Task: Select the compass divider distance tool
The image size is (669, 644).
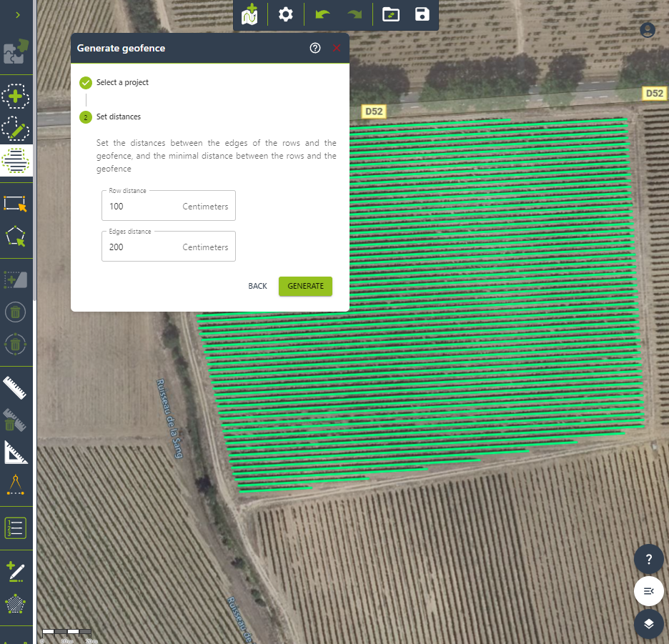Action: pos(16,485)
